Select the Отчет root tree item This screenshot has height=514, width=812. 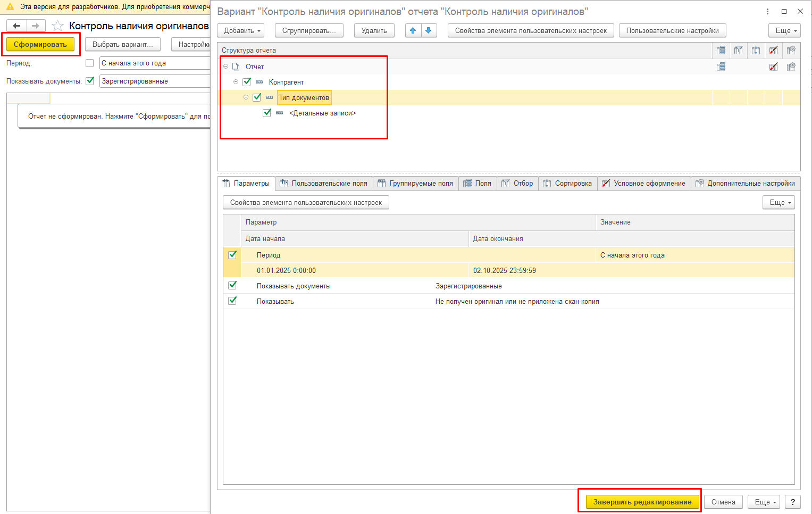[x=255, y=67]
